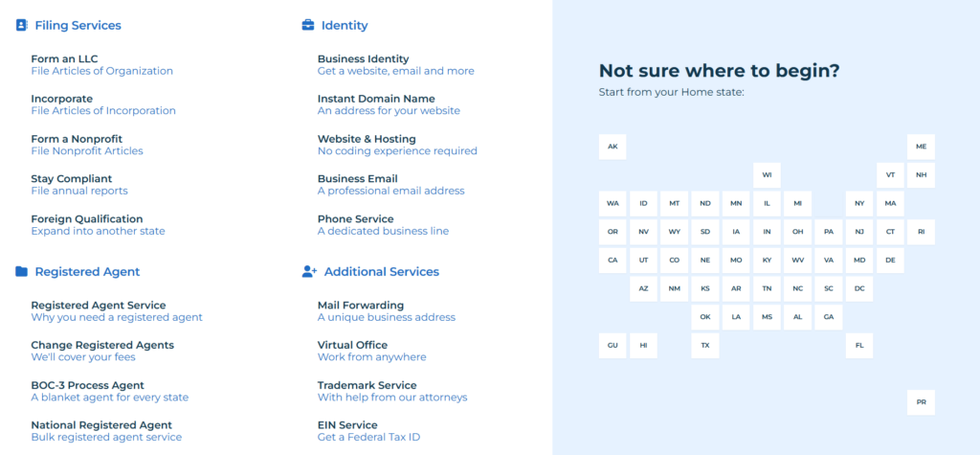
Task: Pick the TX state tile
Action: coord(705,346)
